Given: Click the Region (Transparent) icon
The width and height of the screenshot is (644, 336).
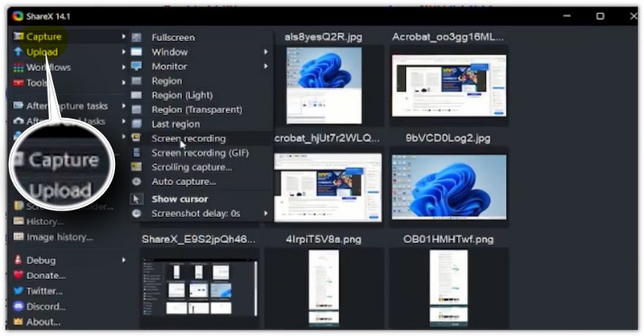Looking at the screenshot, I should (x=136, y=109).
